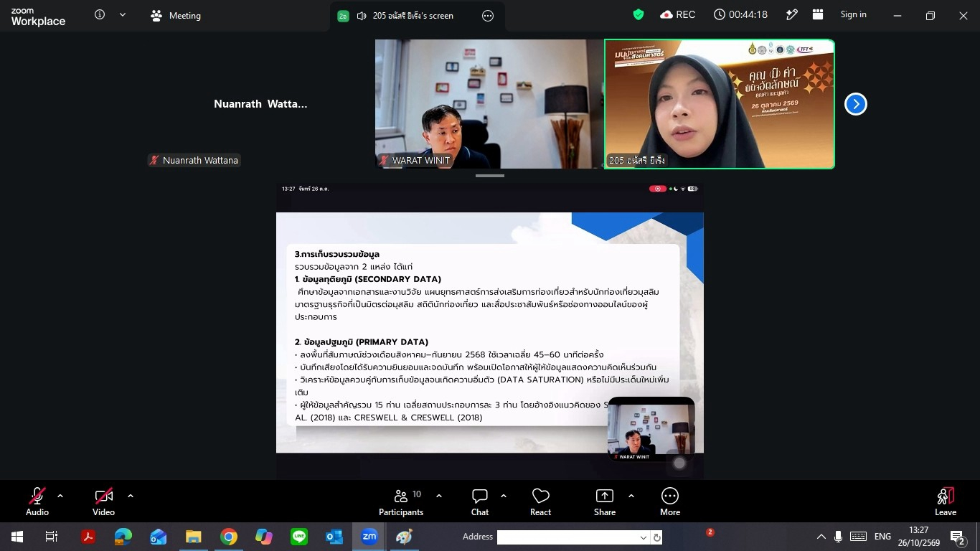Open the Chat panel
980x551 pixels.
pyautogui.click(x=480, y=501)
